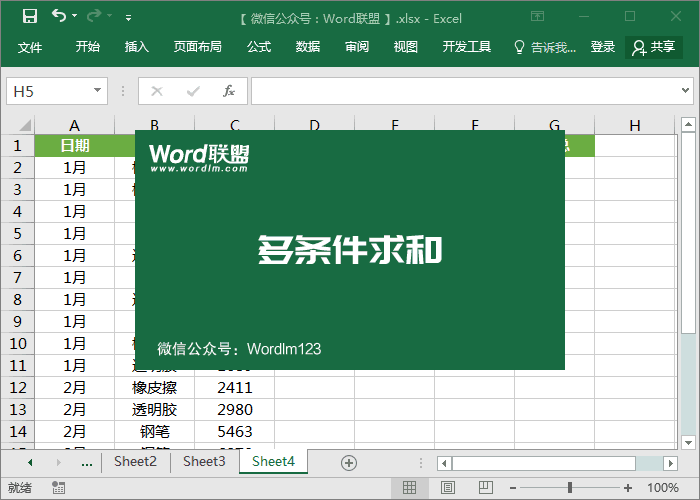Select column A header
Viewport: 700px width, 500px height.
click(x=75, y=125)
